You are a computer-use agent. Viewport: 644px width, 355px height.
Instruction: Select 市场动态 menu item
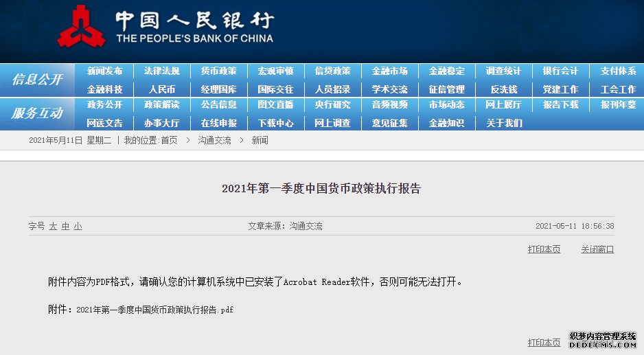tap(447, 105)
